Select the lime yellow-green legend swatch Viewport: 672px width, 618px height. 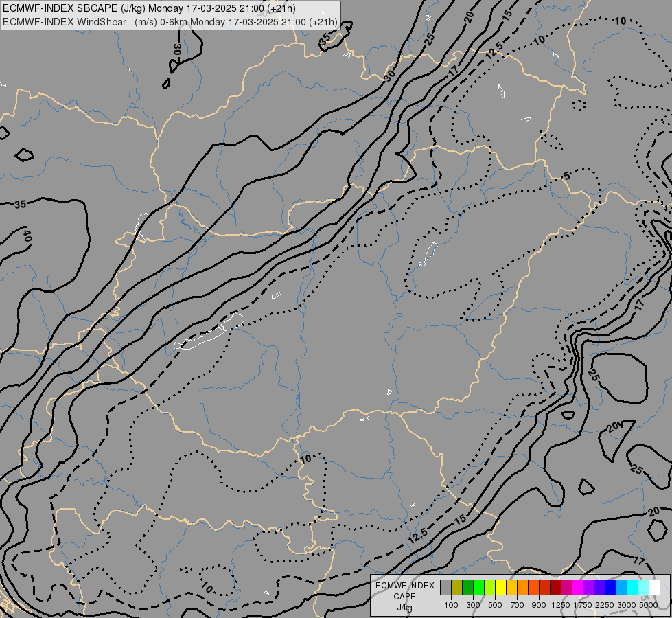[489, 587]
